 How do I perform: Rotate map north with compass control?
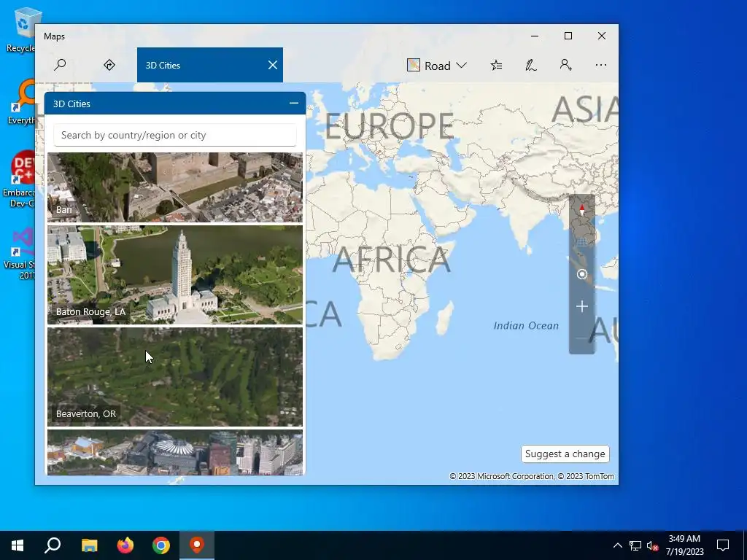click(581, 209)
